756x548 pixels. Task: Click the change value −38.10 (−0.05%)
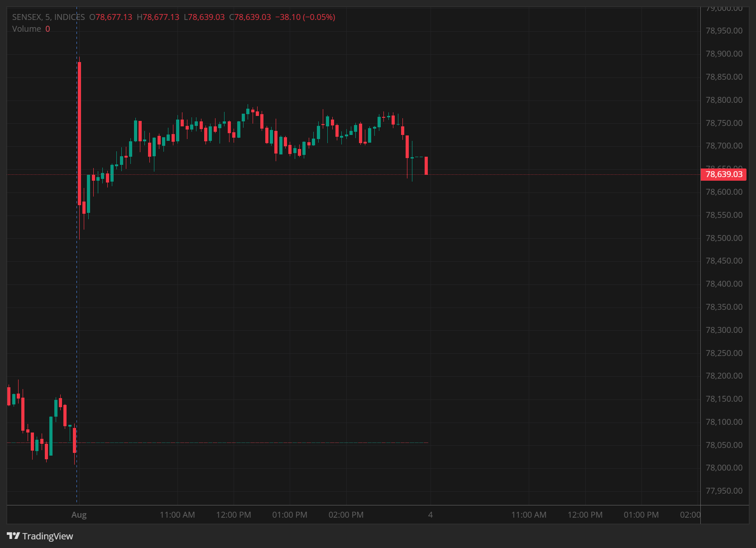(305, 17)
